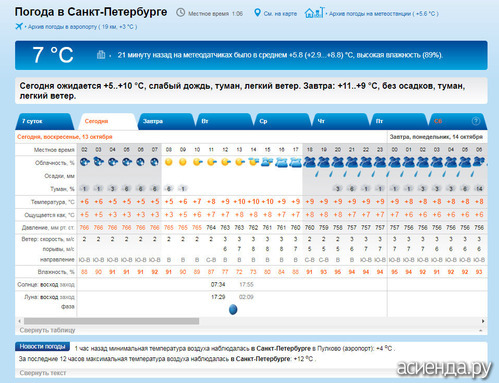
Task: Click the sunrise time 07:34
Action: click(x=218, y=284)
